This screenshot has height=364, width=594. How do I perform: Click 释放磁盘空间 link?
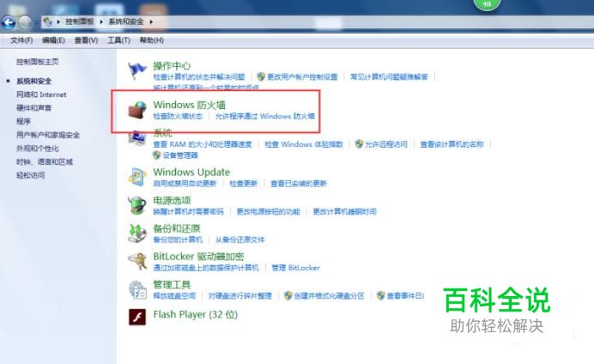[174, 296]
